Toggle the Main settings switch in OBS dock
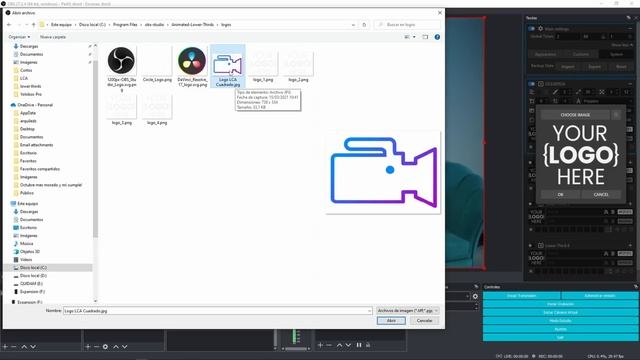 tap(531, 29)
